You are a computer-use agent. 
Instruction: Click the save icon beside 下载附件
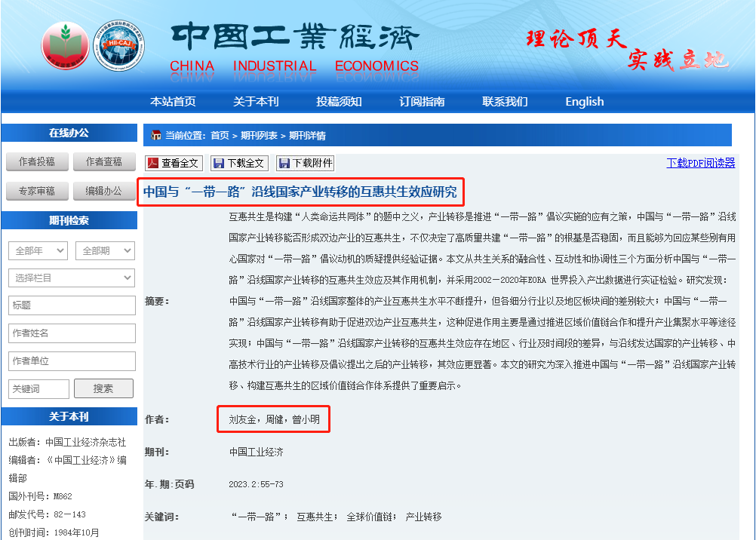pyautogui.click(x=284, y=163)
